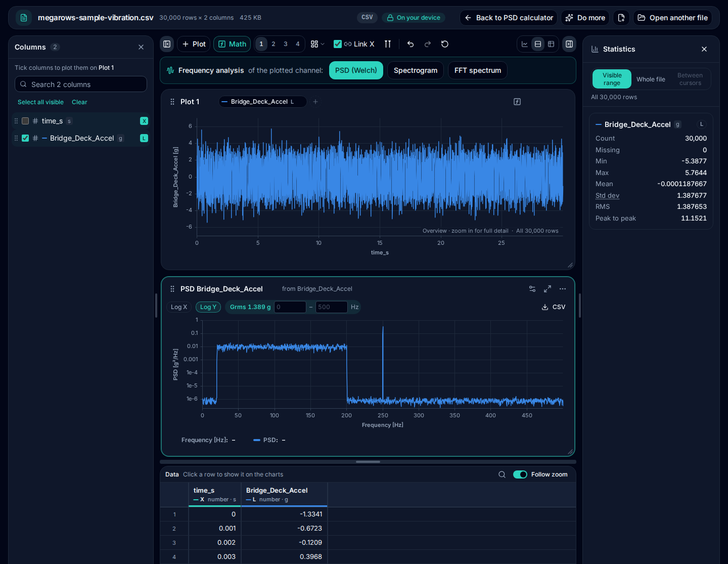
Task: Toggle Log Y axis scaling
Action: [208, 307]
